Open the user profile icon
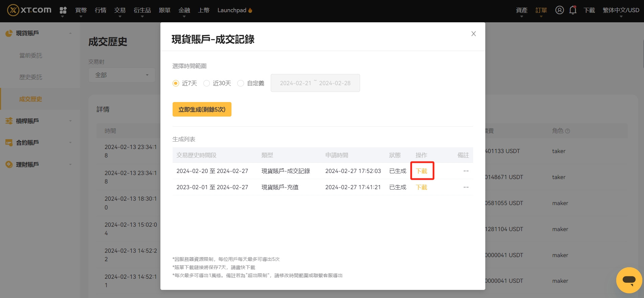This screenshot has width=644, height=298. [x=559, y=10]
